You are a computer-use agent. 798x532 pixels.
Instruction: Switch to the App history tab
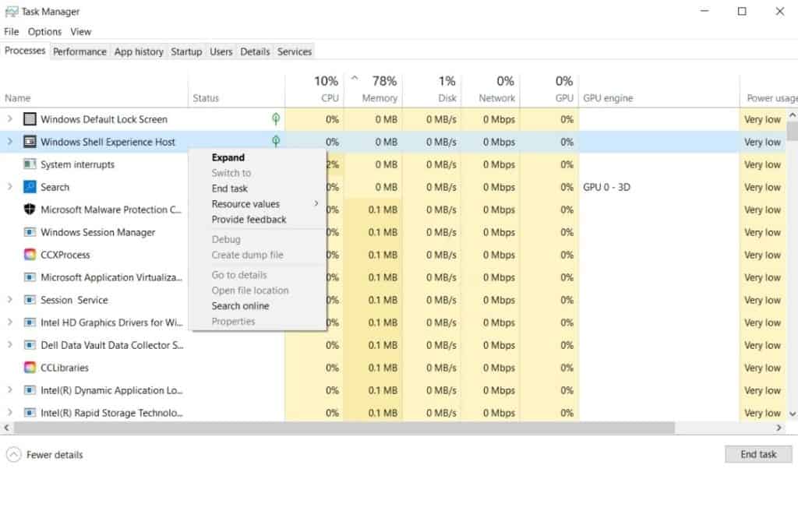click(139, 51)
